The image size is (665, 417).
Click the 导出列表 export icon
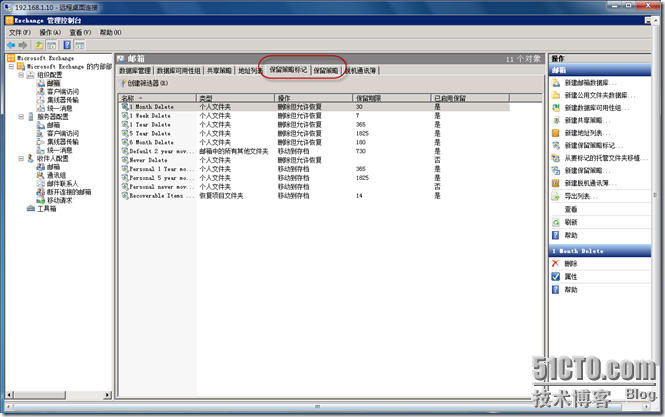[x=556, y=196]
